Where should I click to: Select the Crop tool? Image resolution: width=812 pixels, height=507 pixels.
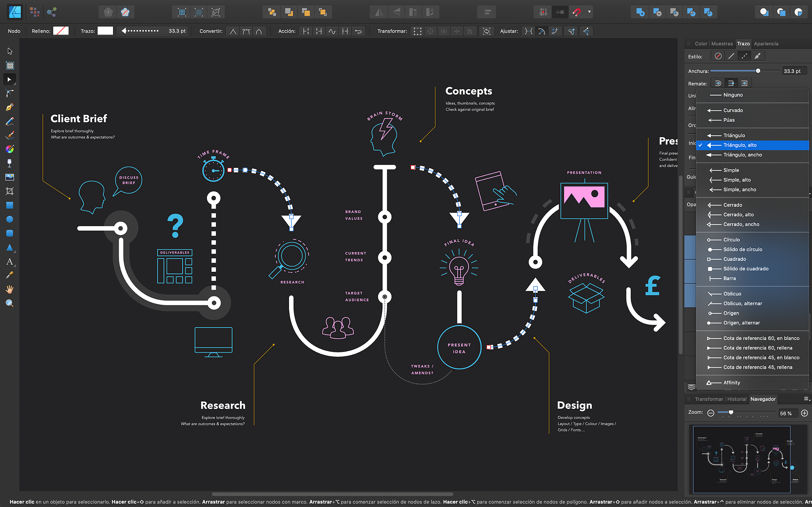9,191
